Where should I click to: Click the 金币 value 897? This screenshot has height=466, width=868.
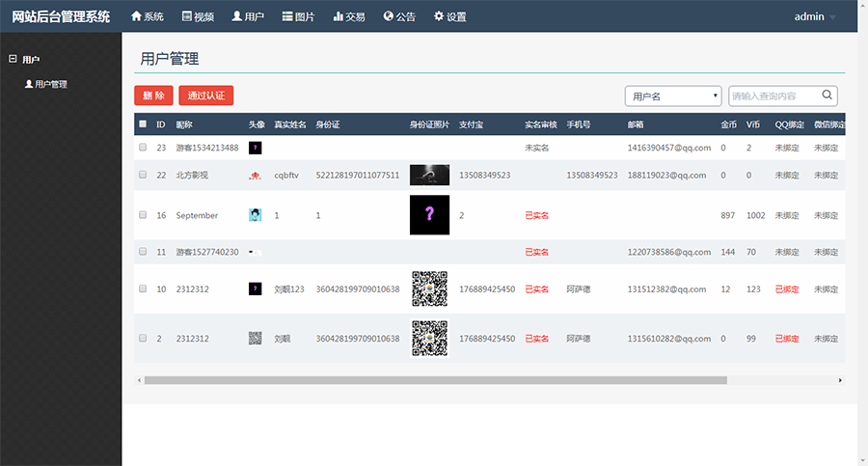[727, 215]
